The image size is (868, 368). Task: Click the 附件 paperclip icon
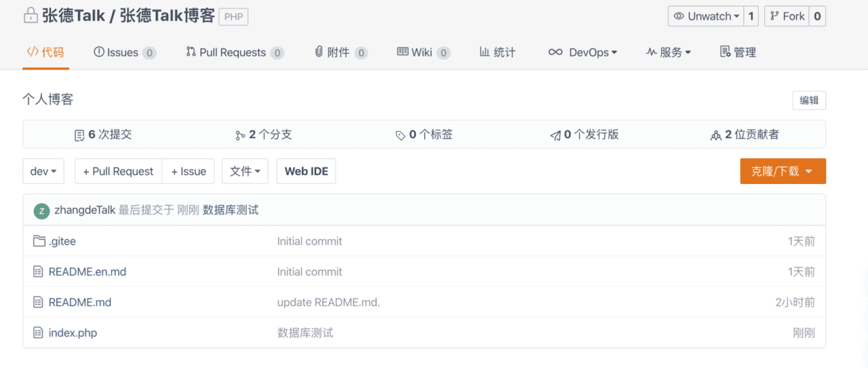point(319,52)
